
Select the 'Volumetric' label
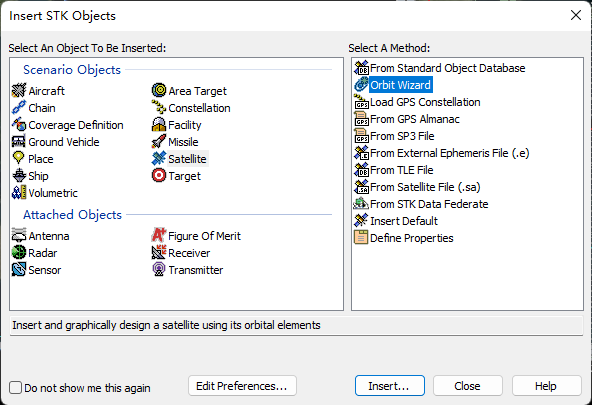point(53,193)
